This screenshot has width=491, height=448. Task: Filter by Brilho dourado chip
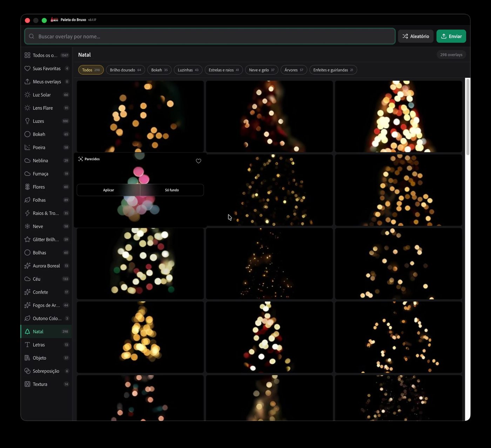click(x=126, y=70)
